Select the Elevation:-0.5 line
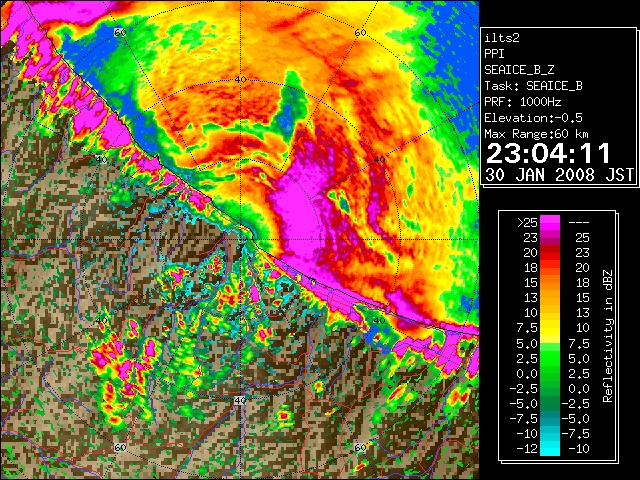 [x=533, y=118]
